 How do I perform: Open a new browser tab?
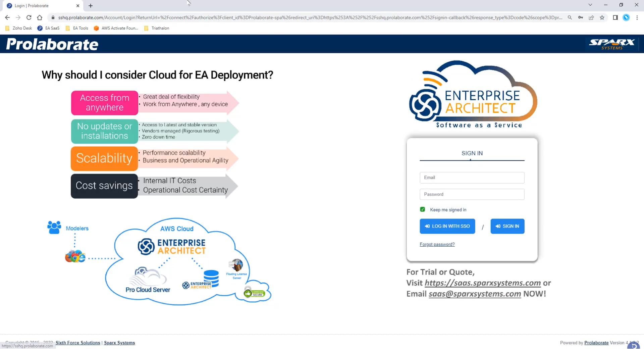click(x=90, y=5)
